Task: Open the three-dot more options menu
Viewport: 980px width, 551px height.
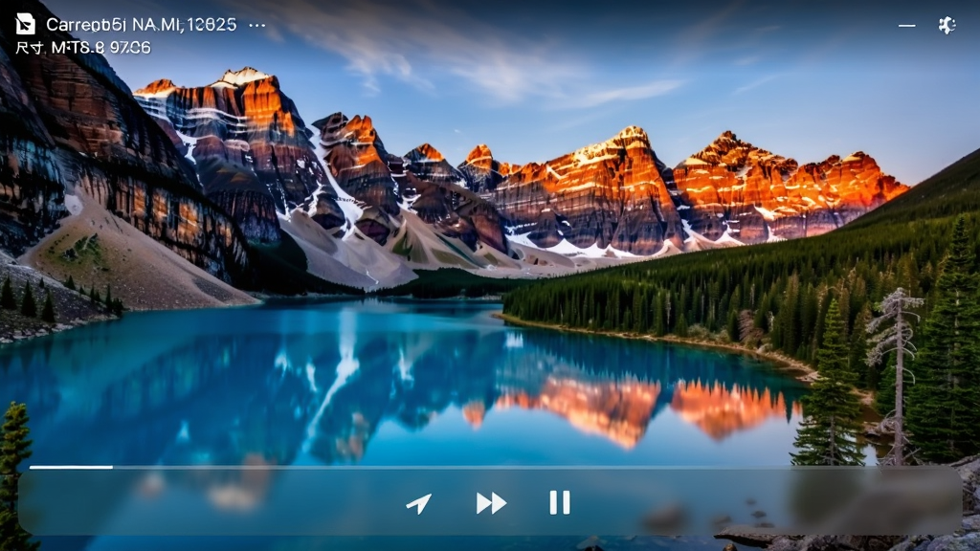Action: (256, 26)
